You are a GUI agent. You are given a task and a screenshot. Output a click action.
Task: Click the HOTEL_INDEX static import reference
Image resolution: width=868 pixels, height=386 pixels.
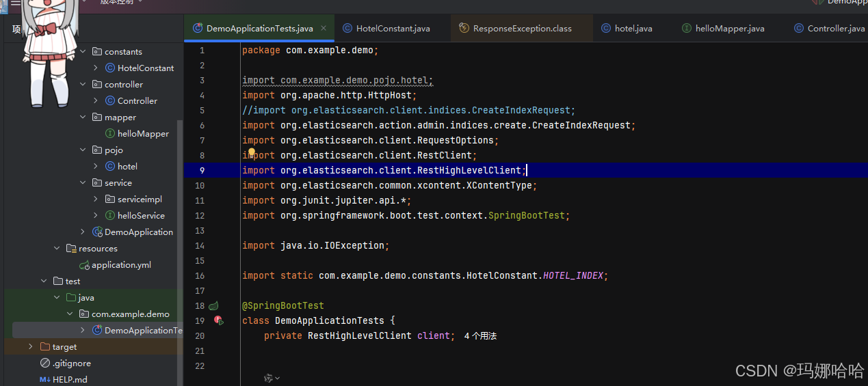573,275
